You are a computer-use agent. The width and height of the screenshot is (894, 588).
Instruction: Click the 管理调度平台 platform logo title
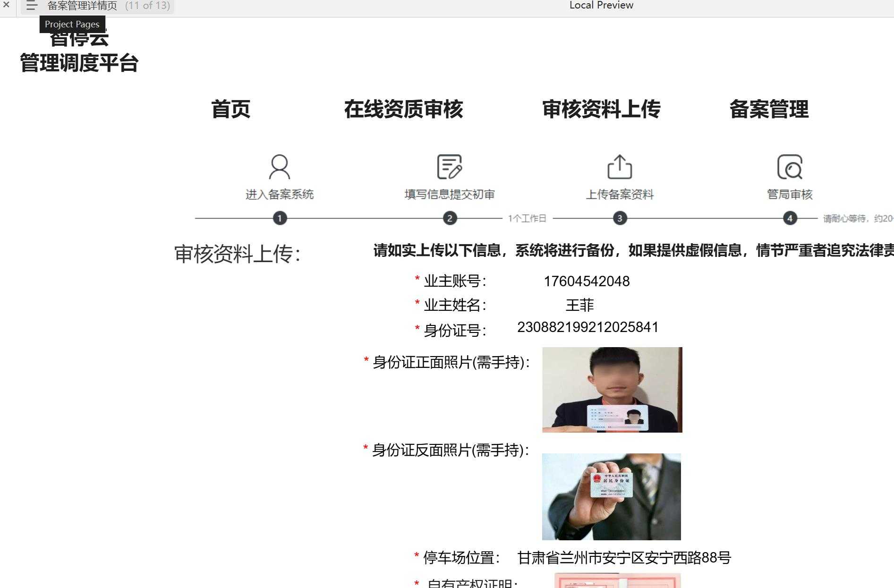(x=79, y=63)
